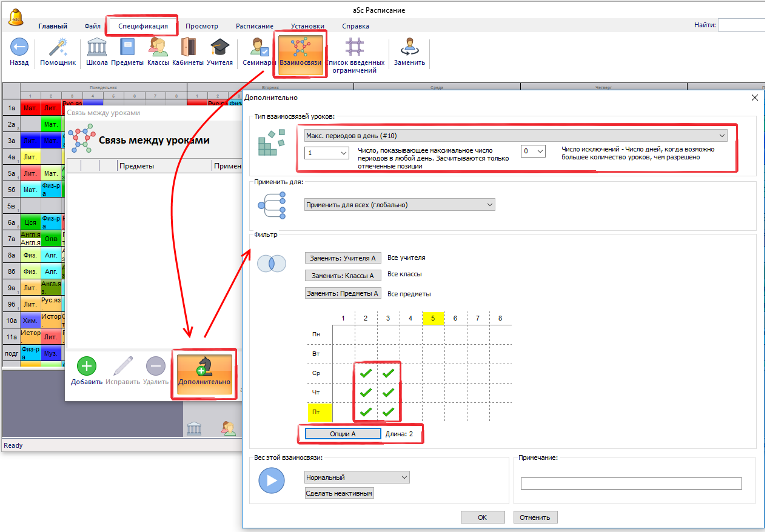Image resolution: width=767 pixels, height=532 pixels.
Task: Click the Заменить toolbar icon
Action: pos(409,48)
